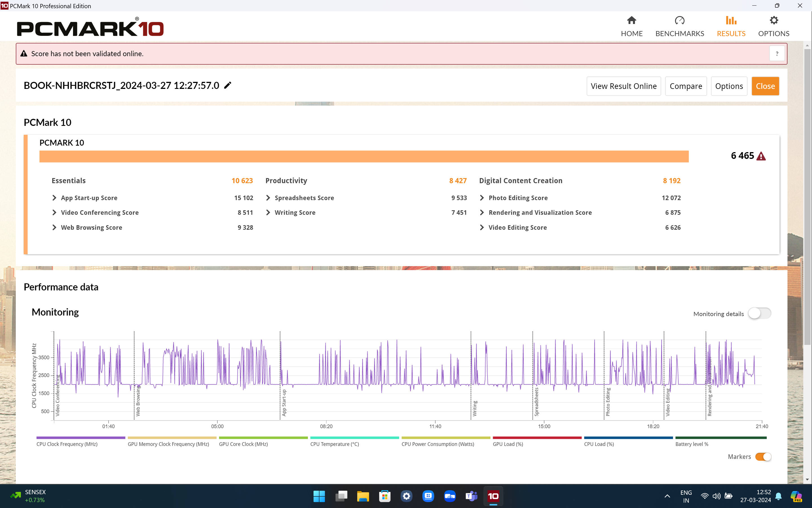Open Microsoft Store from taskbar
This screenshot has width=812, height=508.
pyautogui.click(x=385, y=496)
